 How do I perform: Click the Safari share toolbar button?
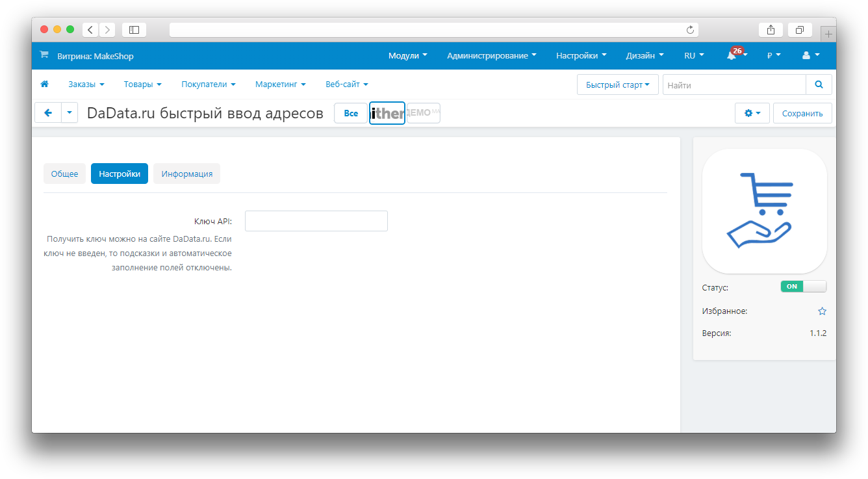click(x=771, y=29)
